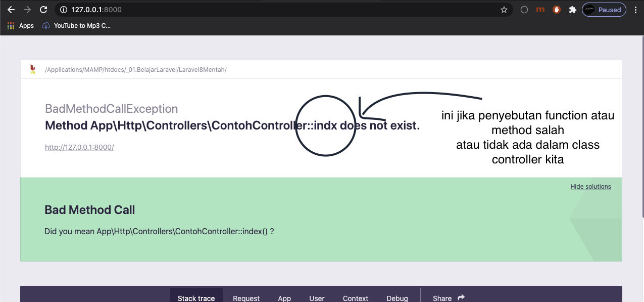Image resolution: width=644 pixels, height=302 pixels.
Task: Switch to the App tab
Action: pos(284,297)
